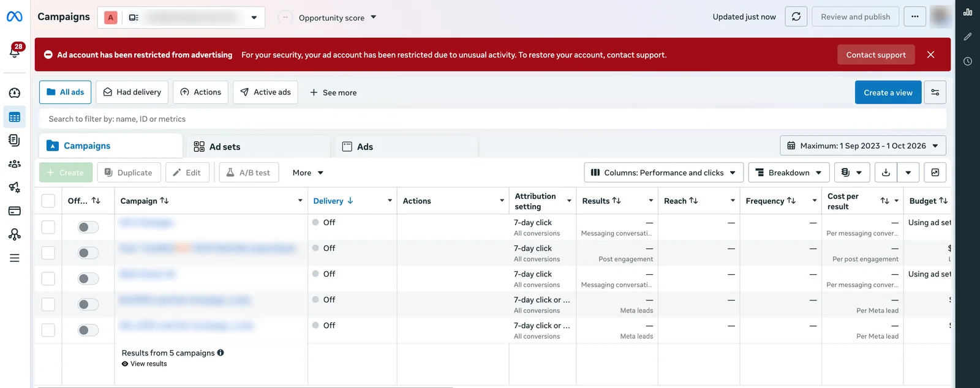Open Audiences people icon in sidebar
The height and width of the screenshot is (388, 980).
(x=15, y=164)
